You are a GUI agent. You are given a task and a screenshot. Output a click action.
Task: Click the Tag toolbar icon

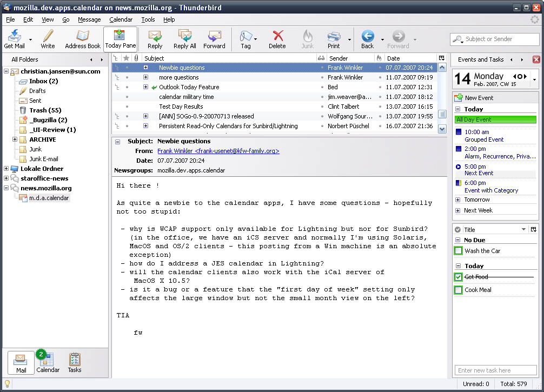click(x=246, y=36)
